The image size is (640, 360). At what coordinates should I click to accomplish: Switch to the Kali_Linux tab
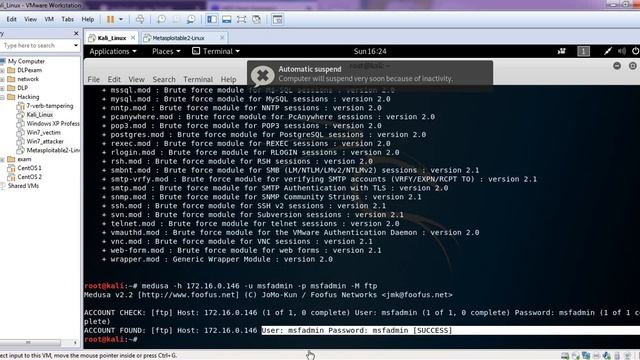(x=112, y=38)
